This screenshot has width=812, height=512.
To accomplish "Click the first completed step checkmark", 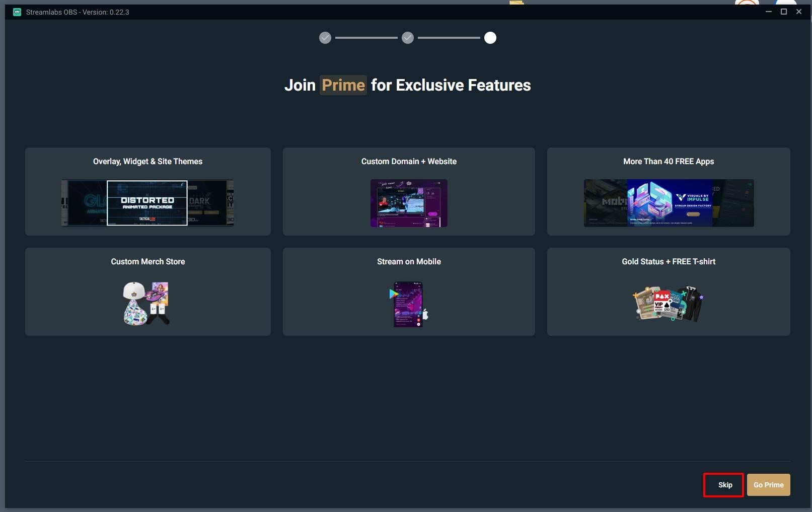I will click(x=325, y=38).
